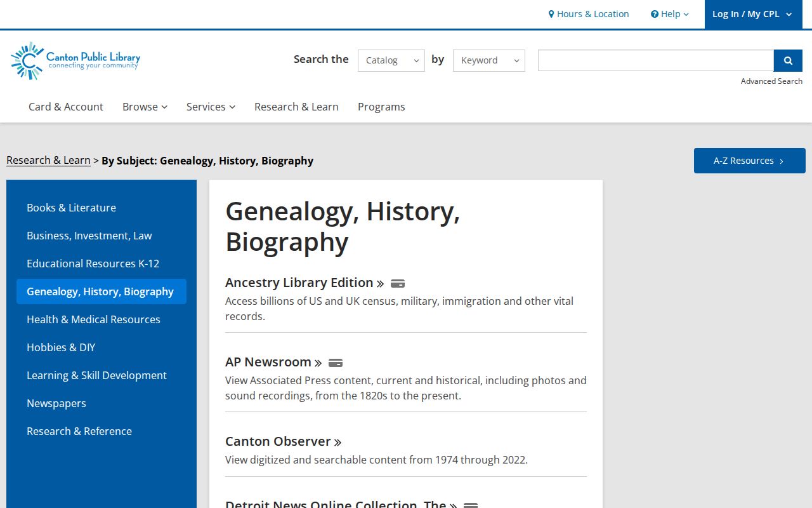The width and height of the screenshot is (812, 508).
Task: Open the Programs menu item
Action: coord(381,107)
